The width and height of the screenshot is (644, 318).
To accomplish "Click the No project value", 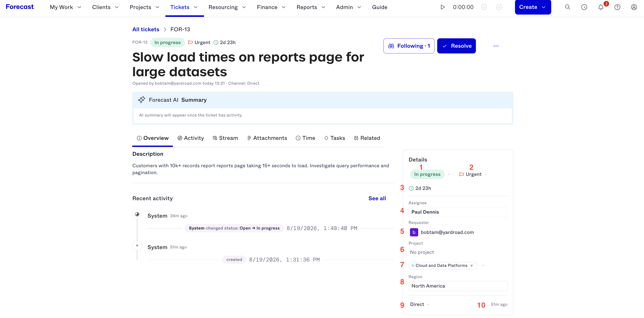I will click(x=422, y=252).
